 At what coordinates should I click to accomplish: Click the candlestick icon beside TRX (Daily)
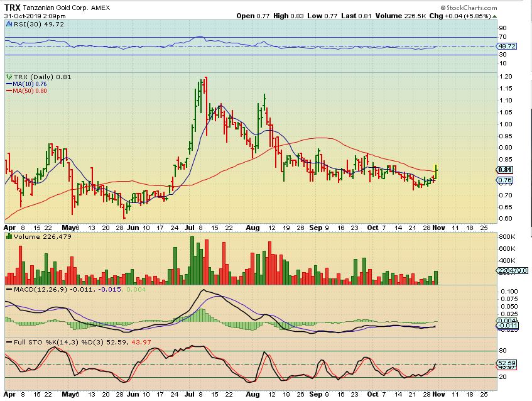tap(9, 77)
